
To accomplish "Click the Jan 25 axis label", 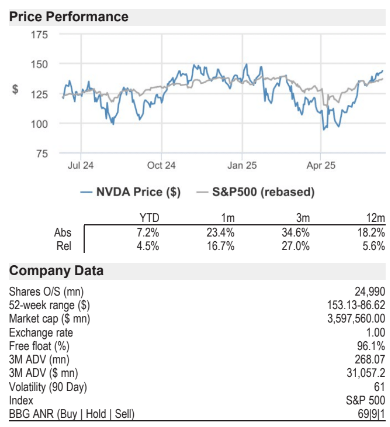I will 242,165.
